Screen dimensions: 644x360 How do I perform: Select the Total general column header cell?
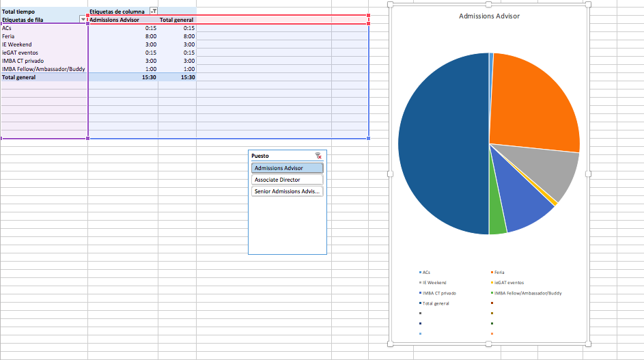[177, 20]
